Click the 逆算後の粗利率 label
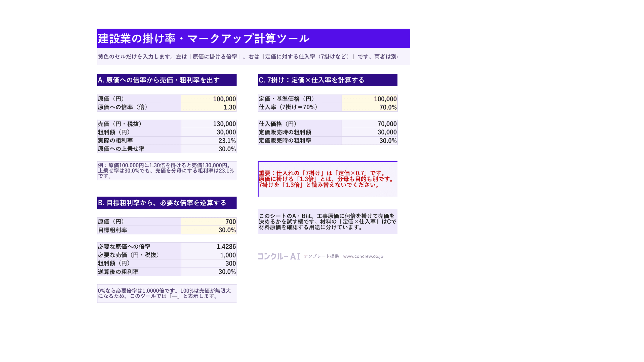This screenshot has height=362, width=644. click(139, 271)
